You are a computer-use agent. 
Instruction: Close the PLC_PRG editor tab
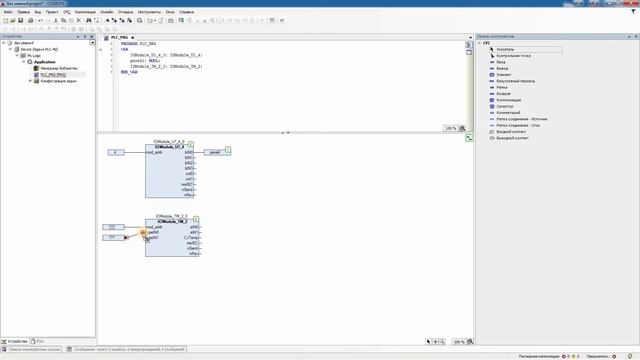point(133,38)
